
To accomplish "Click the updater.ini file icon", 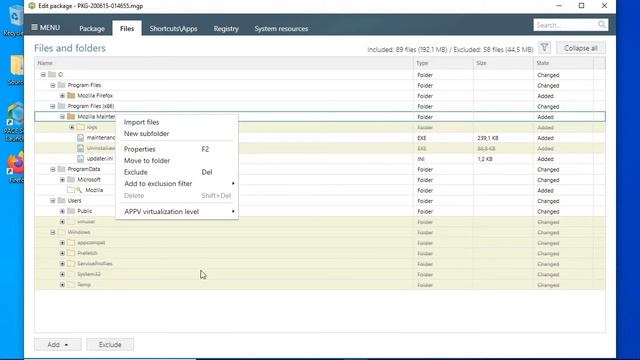I will 81,159.
